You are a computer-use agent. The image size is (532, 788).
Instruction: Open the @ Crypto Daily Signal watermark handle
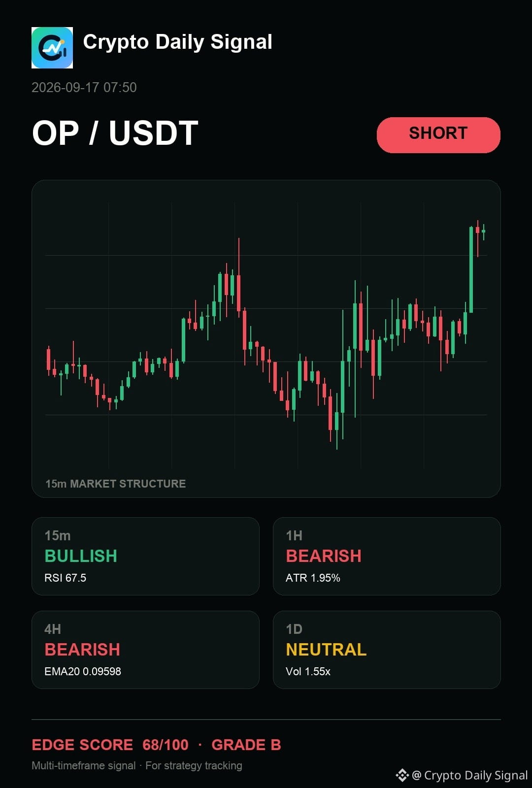[x=470, y=775]
